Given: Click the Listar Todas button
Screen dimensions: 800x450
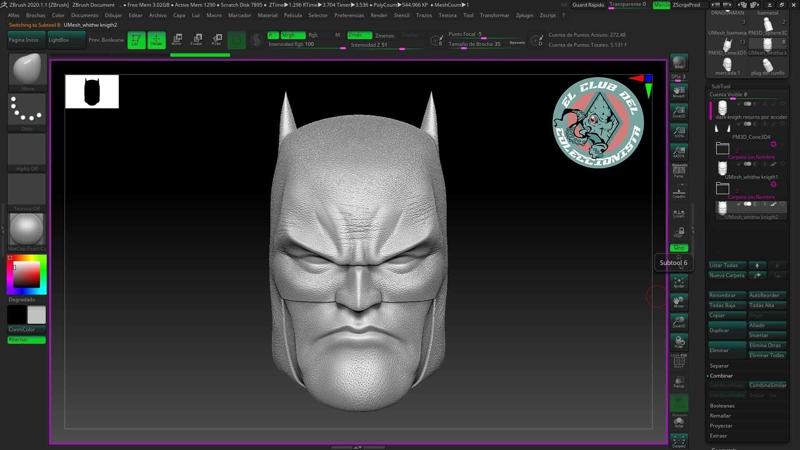Looking at the screenshot, I should point(727,265).
